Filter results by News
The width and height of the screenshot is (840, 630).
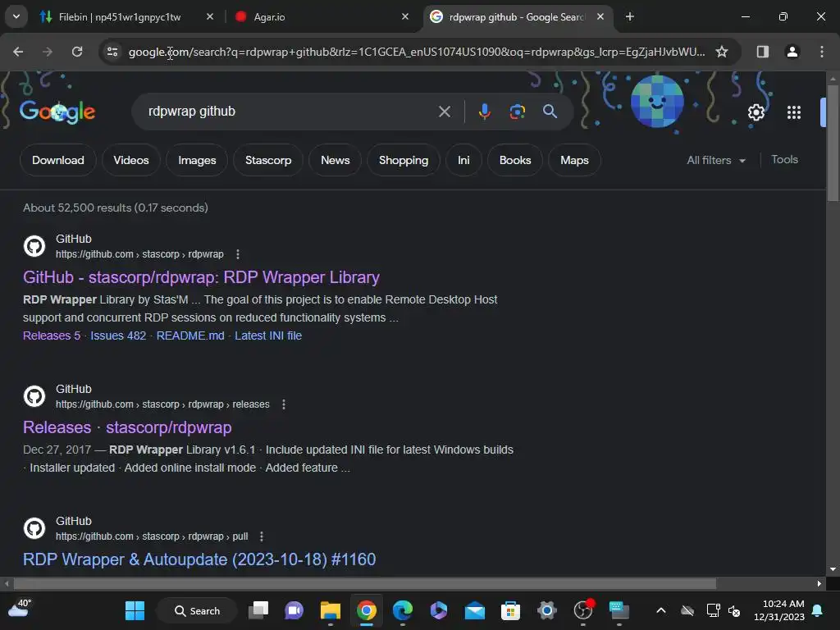coord(336,160)
